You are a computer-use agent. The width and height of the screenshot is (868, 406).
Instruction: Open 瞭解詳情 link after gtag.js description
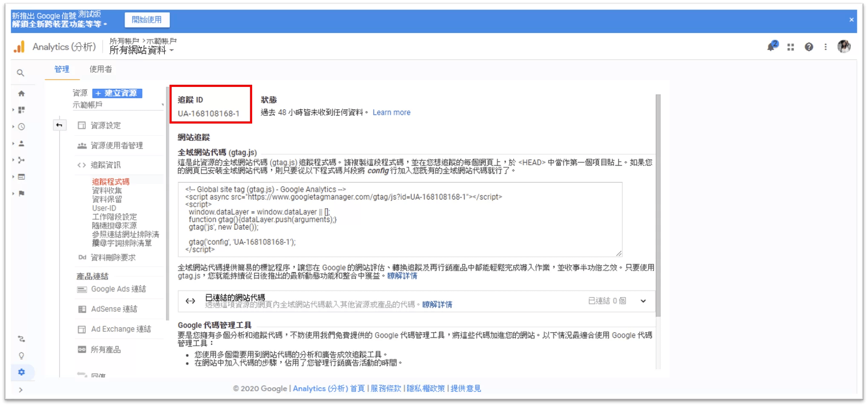[x=402, y=276]
